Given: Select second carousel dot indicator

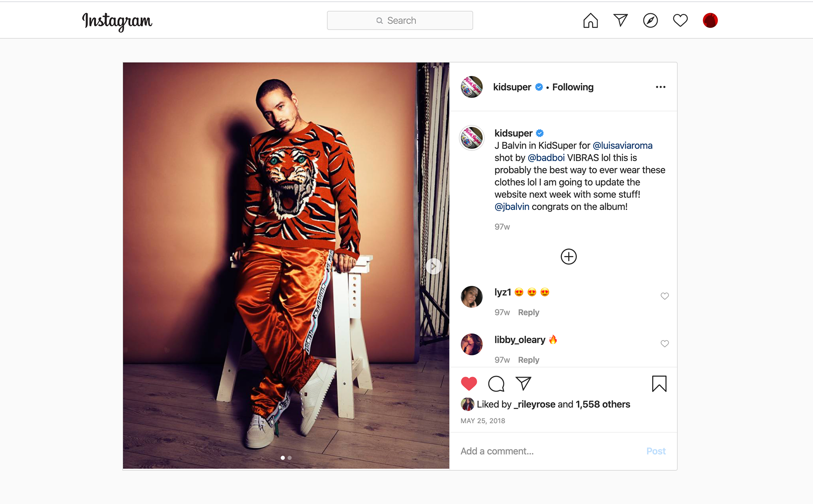Looking at the screenshot, I should [290, 458].
